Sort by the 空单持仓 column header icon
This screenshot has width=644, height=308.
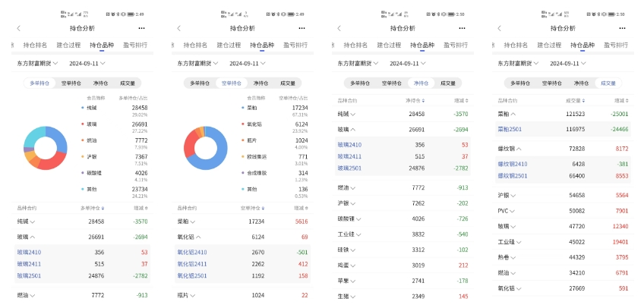263,208
